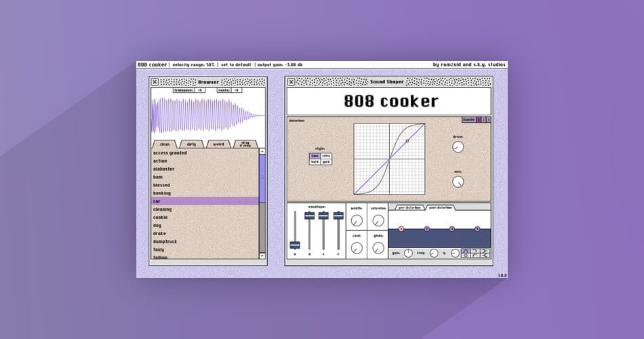644x339 pixels.
Task: Click the EQ gain knob
Action: click(x=408, y=254)
